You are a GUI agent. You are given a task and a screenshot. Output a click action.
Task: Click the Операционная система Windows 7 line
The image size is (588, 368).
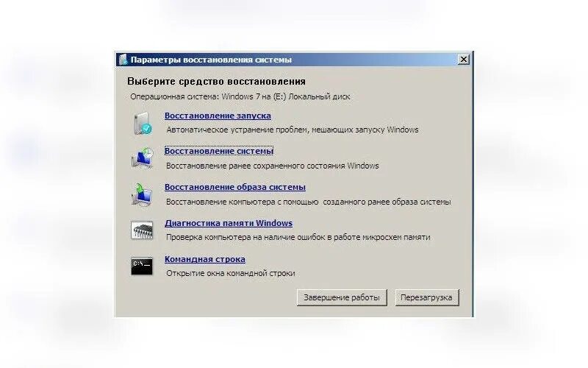[240, 96]
